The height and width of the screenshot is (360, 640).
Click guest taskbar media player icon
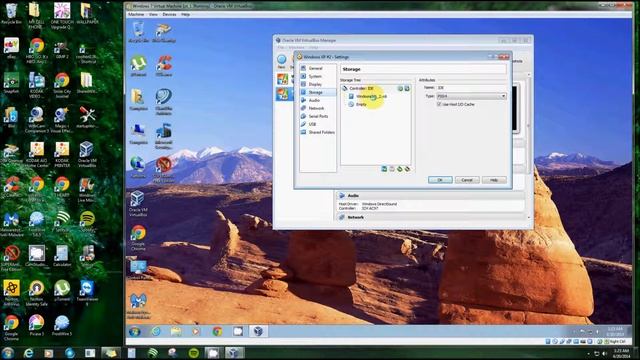[x=196, y=331]
